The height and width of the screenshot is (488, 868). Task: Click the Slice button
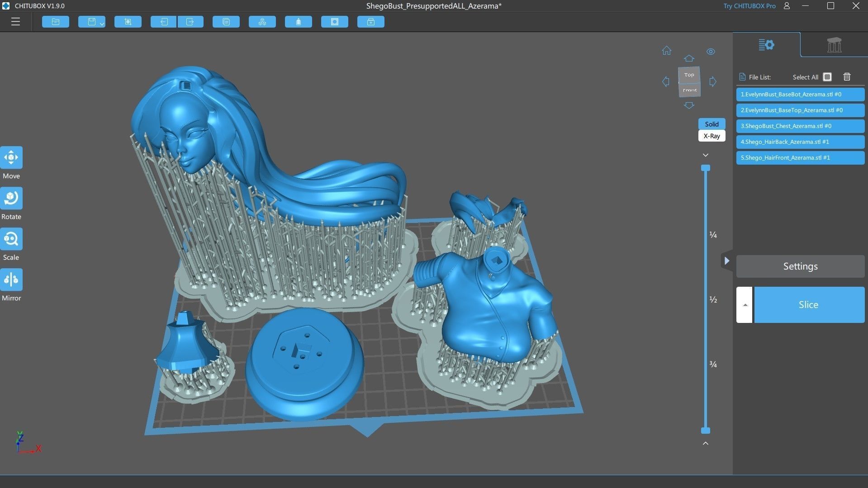(809, 305)
